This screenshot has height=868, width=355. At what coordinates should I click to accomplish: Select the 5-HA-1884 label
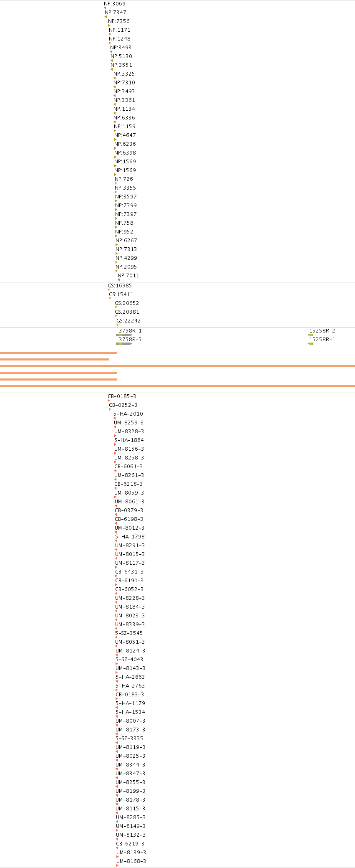(x=129, y=440)
